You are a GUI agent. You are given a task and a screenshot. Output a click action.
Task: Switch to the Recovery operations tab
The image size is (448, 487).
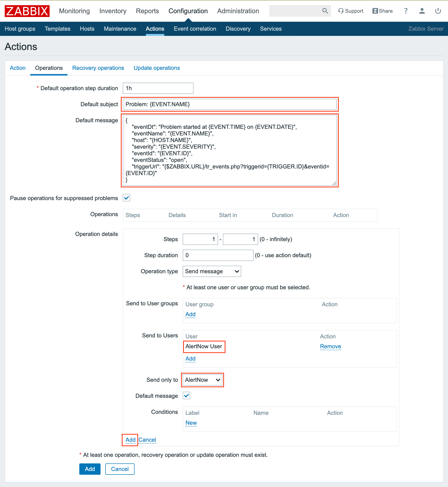[x=98, y=68]
